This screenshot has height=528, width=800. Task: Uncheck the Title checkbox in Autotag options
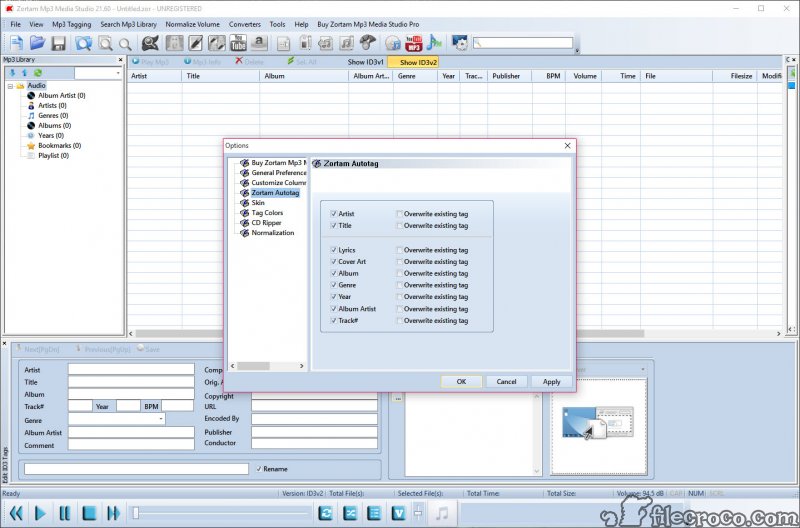[334, 225]
